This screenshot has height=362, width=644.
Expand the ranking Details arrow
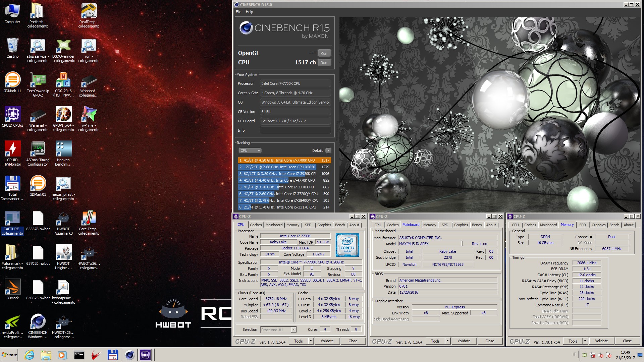pyautogui.click(x=328, y=150)
